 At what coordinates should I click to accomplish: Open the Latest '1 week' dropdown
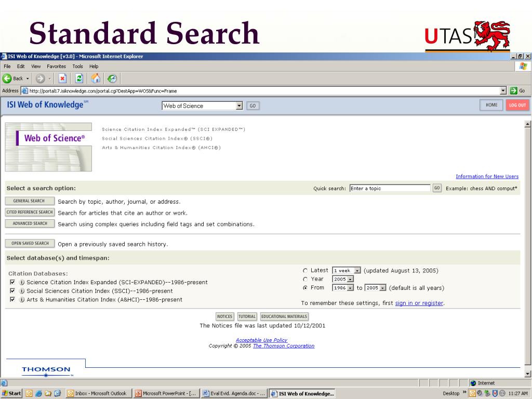click(357, 270)
